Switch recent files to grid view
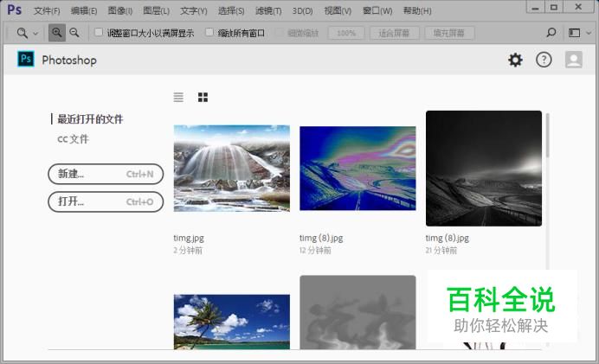The height and width of the screenshot is (364, 599). (x=203, y=98)
